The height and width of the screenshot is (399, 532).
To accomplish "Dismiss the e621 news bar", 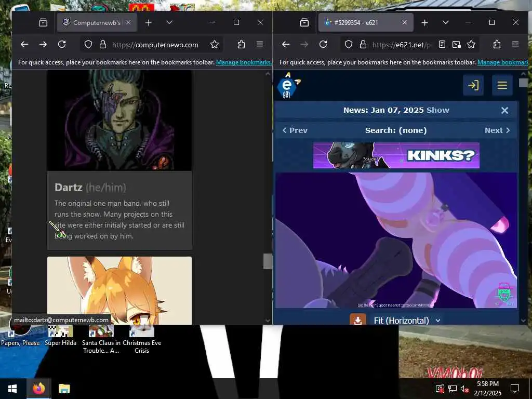I will (x=504, y=110).
